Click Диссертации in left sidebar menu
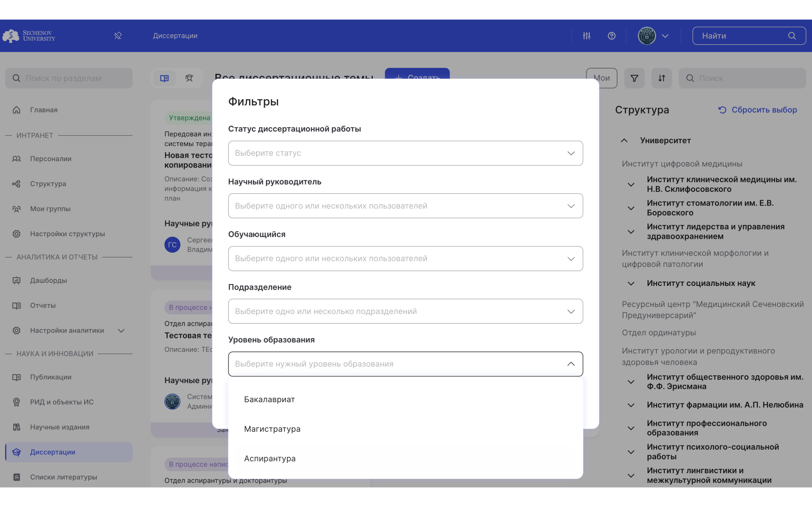812x507 pixels. pyautogui.click(x=52, y=452)
